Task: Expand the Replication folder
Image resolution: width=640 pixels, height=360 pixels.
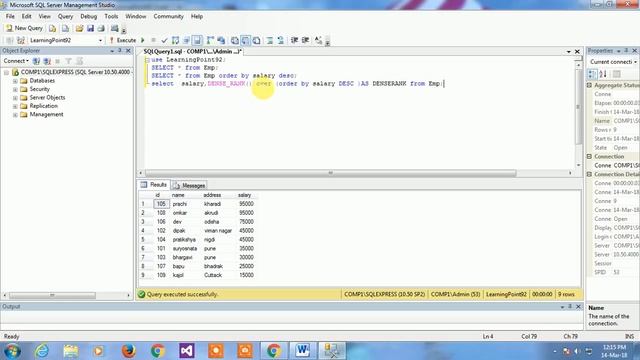Action: click(x=15, y=106)
